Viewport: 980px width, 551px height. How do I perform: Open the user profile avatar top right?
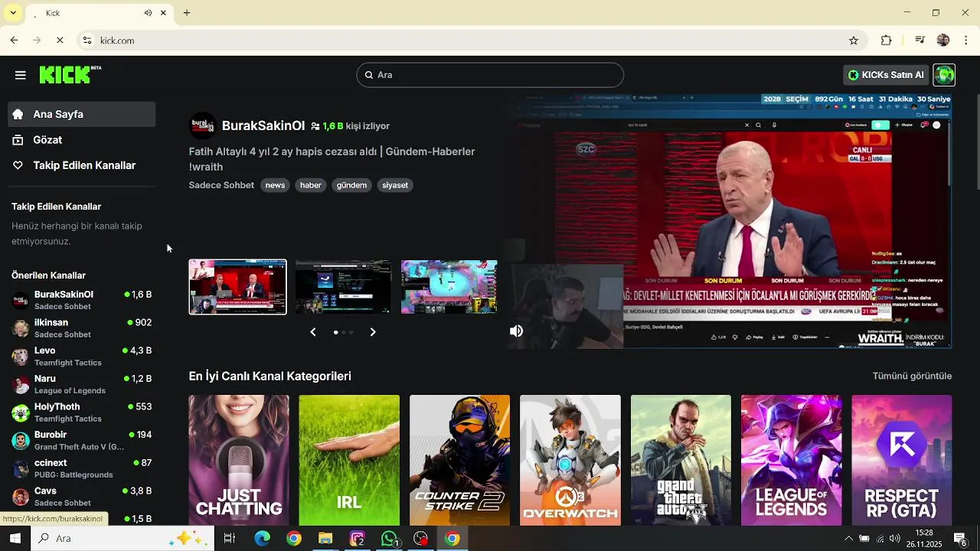tap(944, 75)
